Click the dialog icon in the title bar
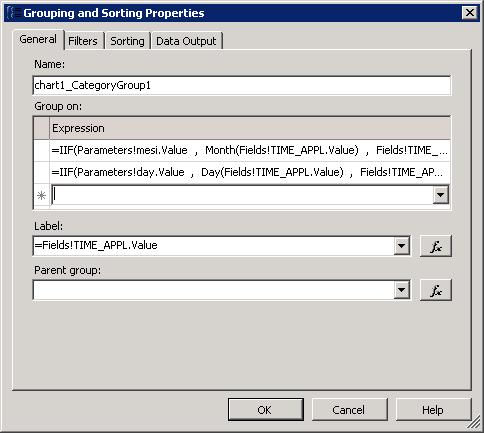The image size is (484, 433). [x=13, y=13]
